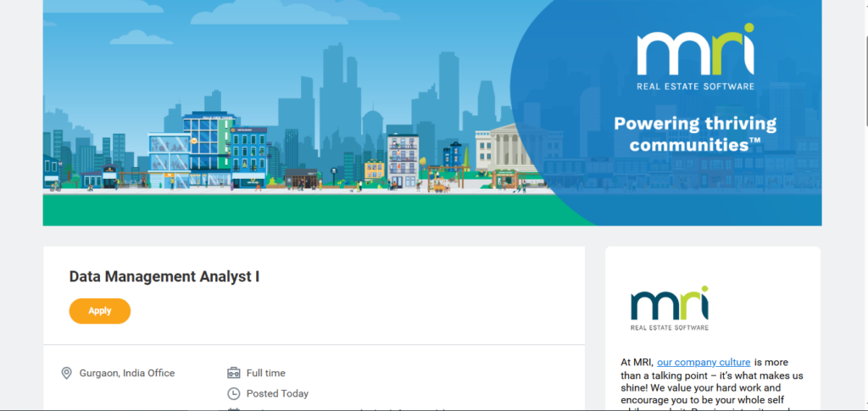Select the 'Data Management Analyst I' job title
This screenshot has height=411, width=868.
[x=164, y=276]
